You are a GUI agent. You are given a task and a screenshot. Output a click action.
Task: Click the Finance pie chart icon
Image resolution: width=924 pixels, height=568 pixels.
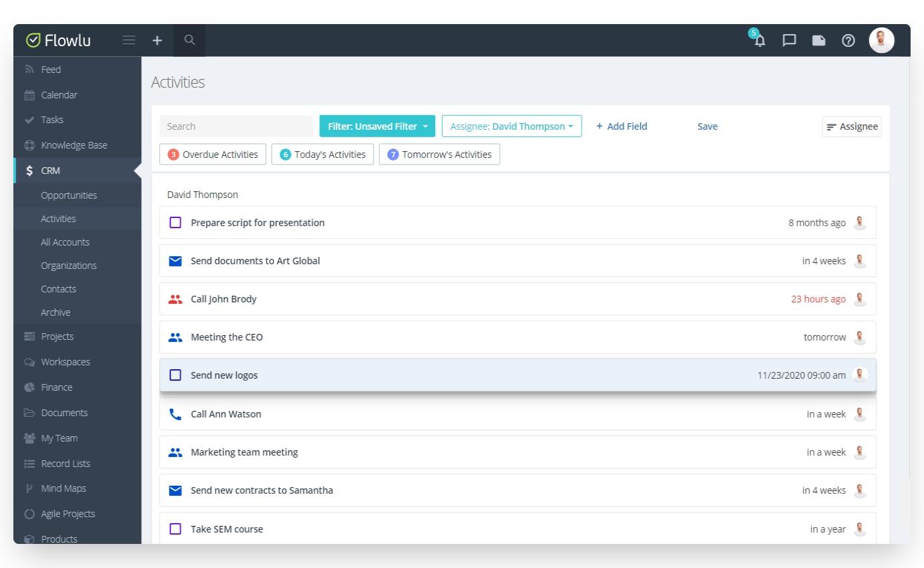[29, 387]
